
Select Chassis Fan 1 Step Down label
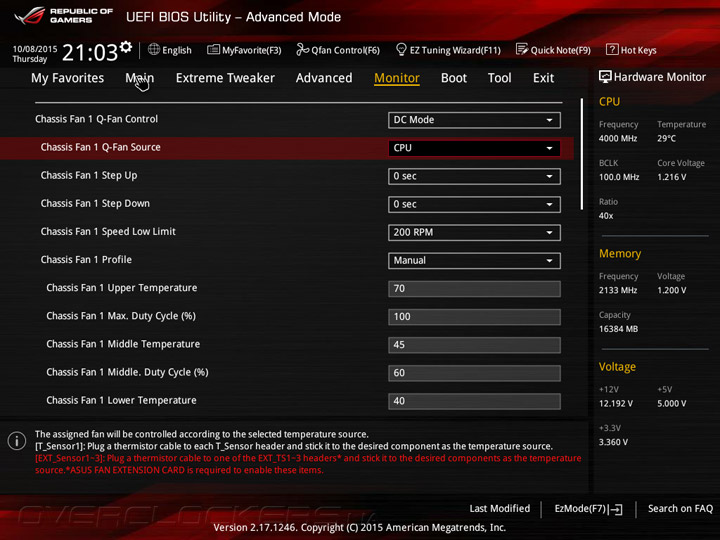click(95, 203)
